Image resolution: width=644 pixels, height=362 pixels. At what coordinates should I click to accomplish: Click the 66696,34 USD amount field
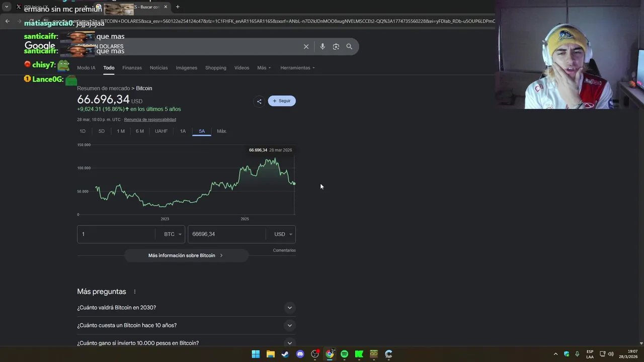[x=227, y=234]
